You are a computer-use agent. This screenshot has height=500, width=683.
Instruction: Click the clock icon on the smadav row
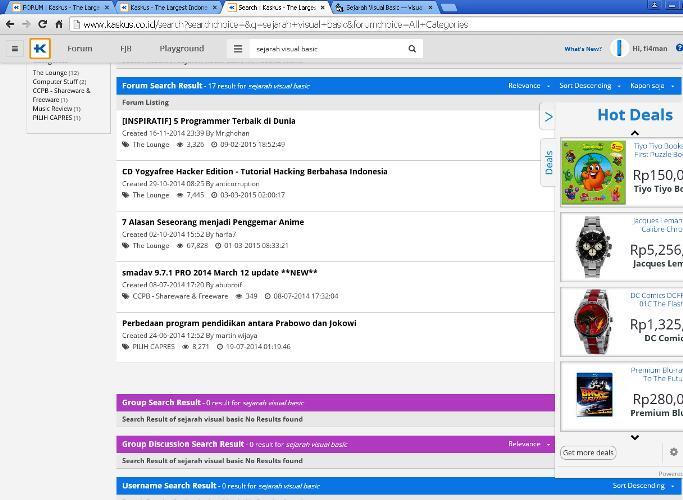[267, 296]
